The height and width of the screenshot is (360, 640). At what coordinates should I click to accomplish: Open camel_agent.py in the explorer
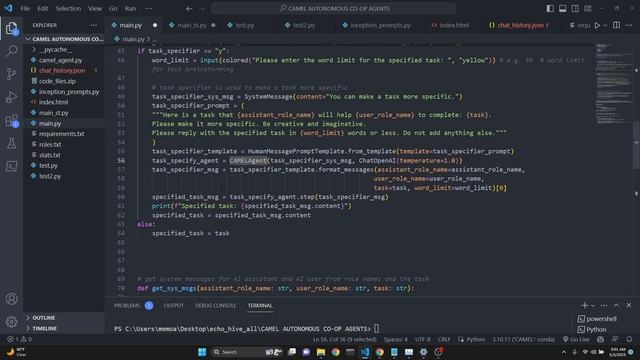tap(60, 60)
